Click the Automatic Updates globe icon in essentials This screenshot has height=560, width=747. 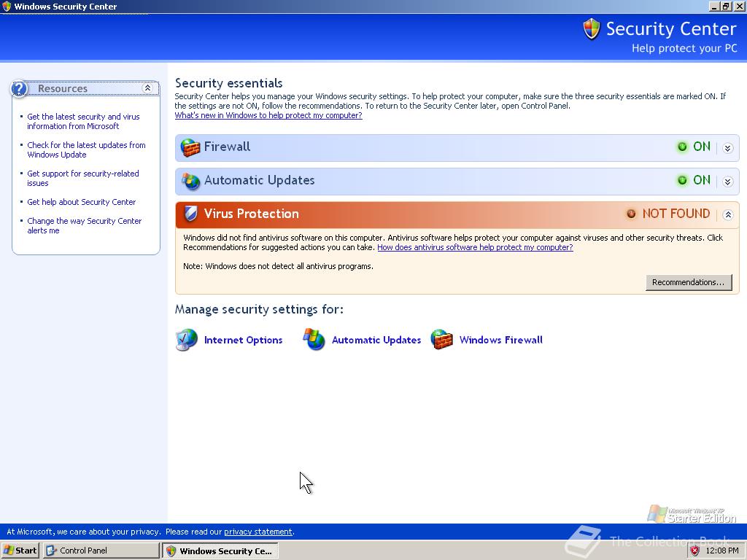point(190,181)
